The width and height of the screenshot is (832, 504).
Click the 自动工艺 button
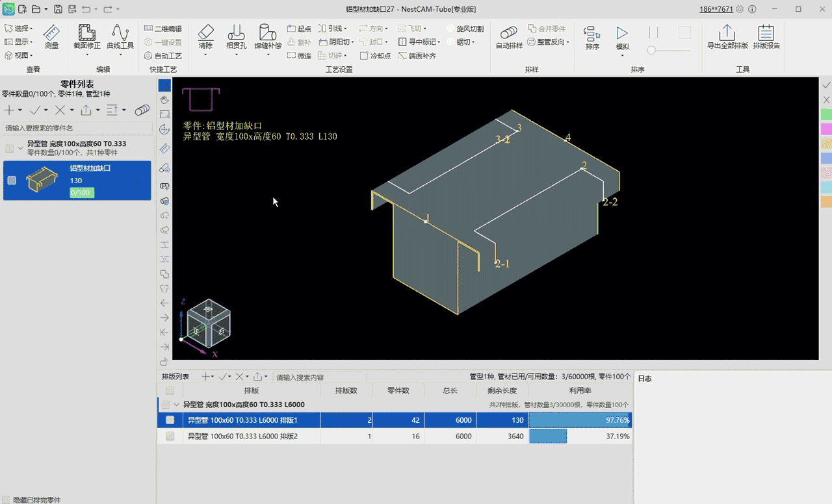163,56
